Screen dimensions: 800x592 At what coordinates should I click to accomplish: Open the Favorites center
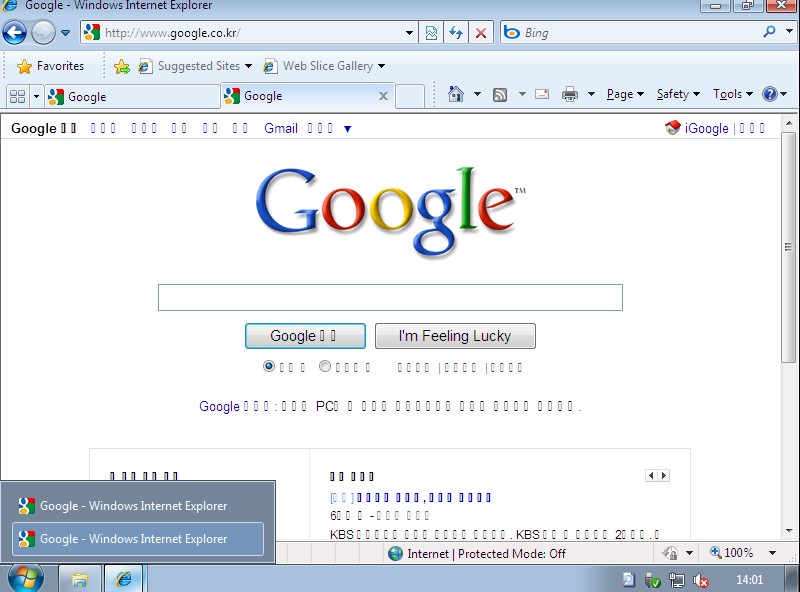[50, 66]
